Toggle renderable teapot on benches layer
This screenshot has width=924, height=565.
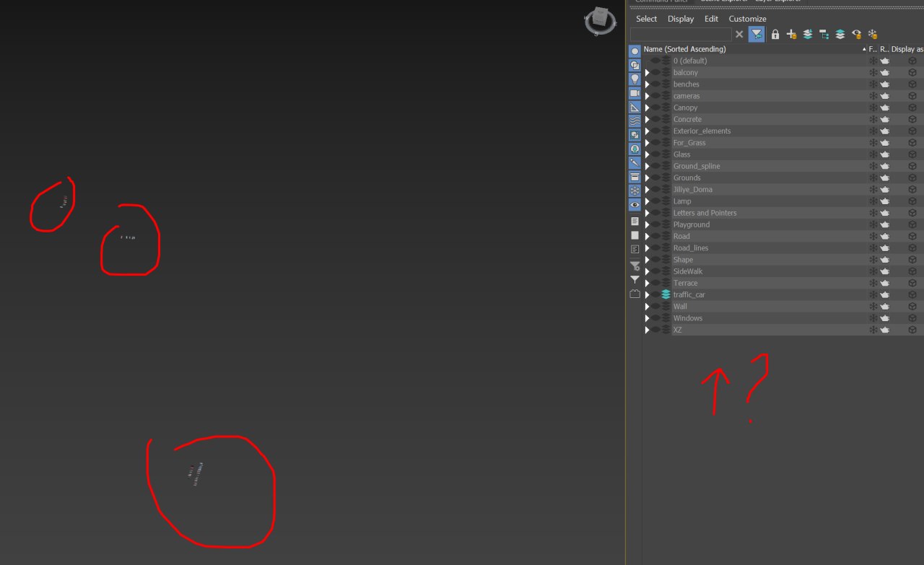[884, 84]
